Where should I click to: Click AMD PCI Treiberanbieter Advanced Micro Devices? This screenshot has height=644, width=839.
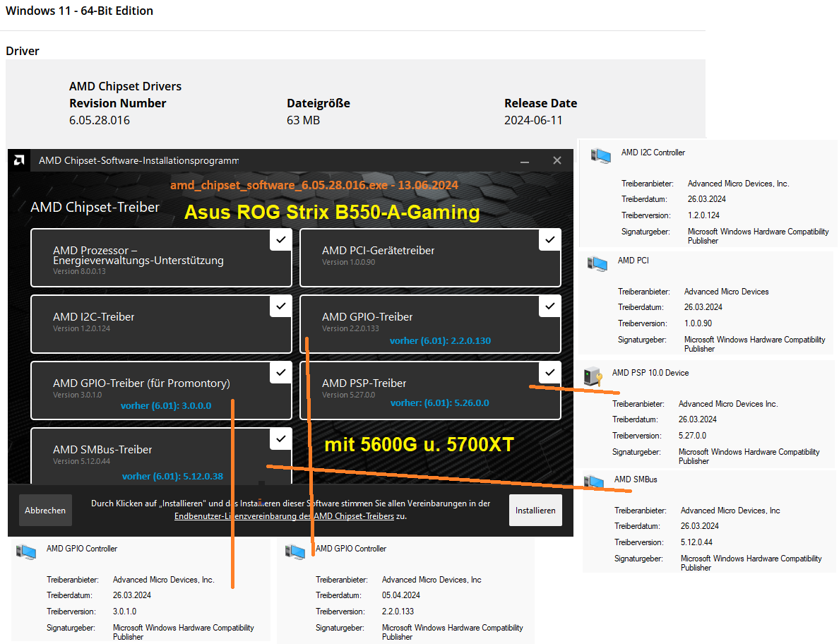[x=726, y=292]
